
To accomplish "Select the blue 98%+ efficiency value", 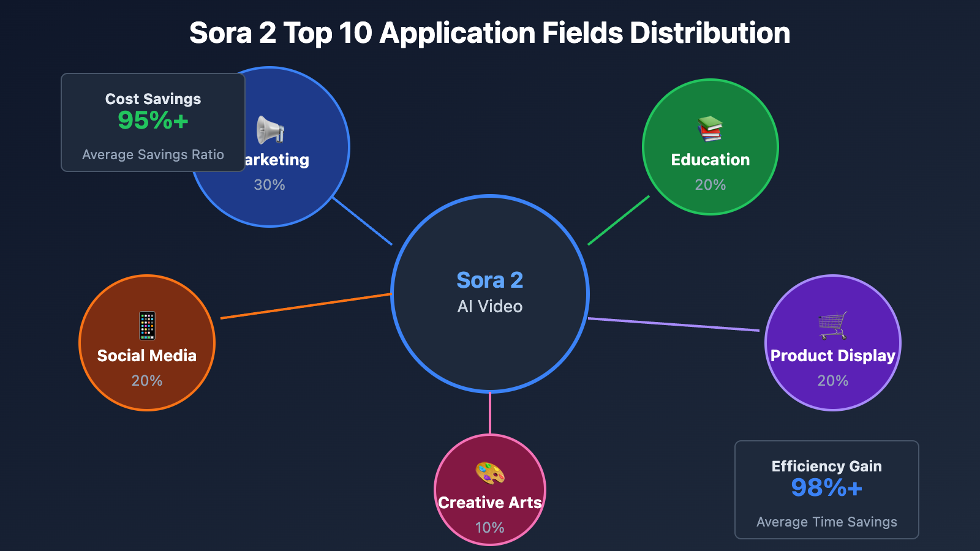I will coord(827,488).
